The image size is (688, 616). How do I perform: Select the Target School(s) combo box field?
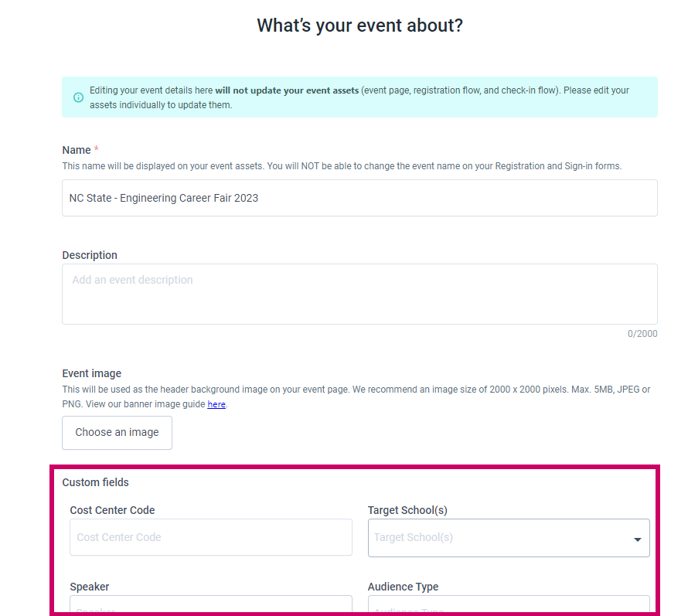click(509, 538)
